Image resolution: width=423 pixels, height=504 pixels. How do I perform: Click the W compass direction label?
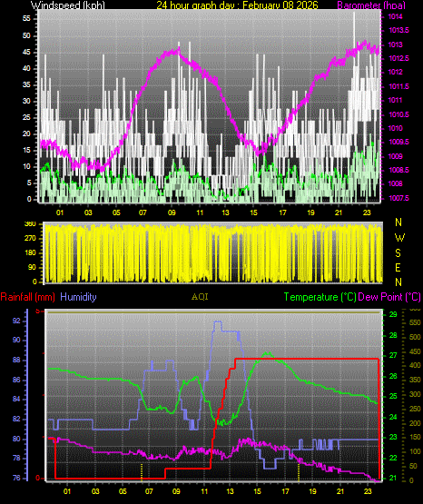[399, 238]
